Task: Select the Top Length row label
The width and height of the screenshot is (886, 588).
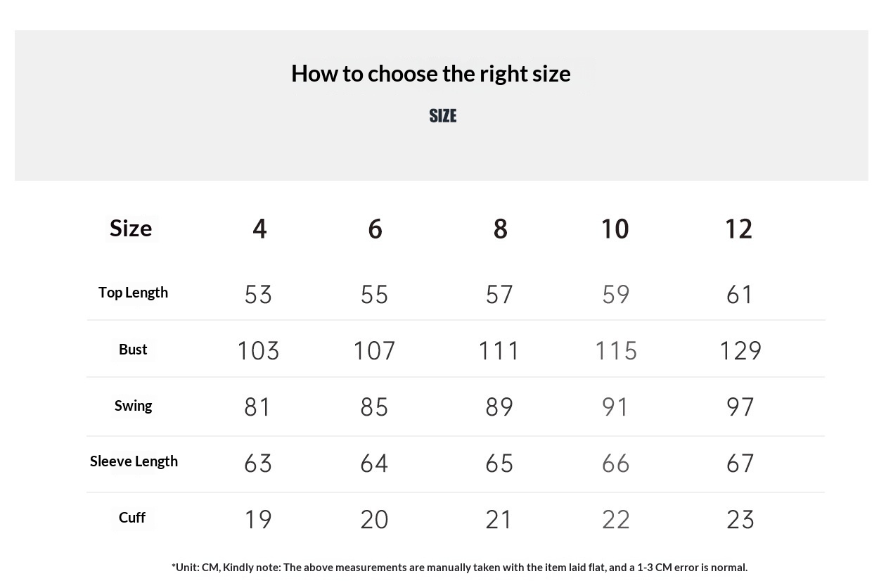Action: click(x=133, y=293)
